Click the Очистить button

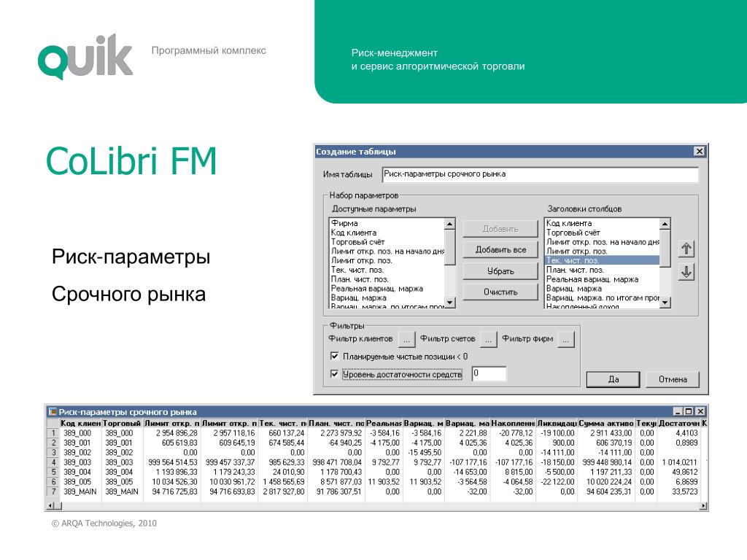point(500,292)
